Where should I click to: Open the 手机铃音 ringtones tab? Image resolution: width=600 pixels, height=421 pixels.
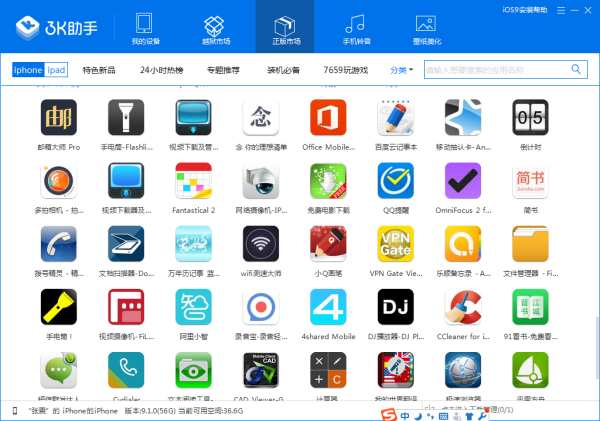pos(356,29)
